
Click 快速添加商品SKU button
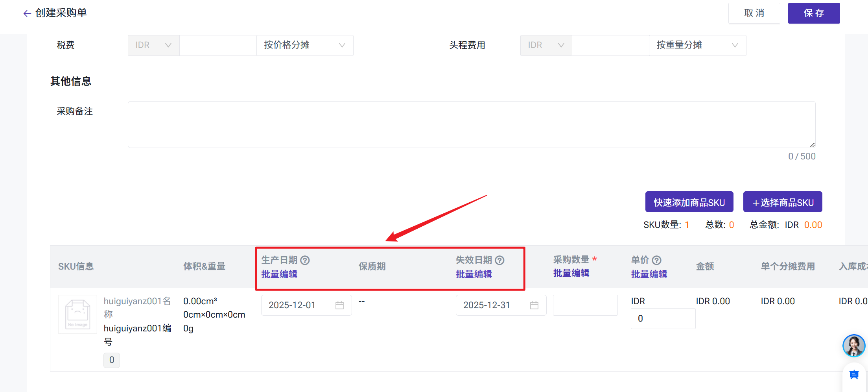[689, 202]
